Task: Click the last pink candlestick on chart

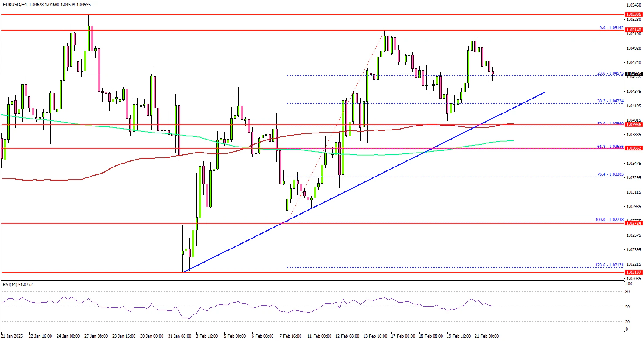Action: 492,73
